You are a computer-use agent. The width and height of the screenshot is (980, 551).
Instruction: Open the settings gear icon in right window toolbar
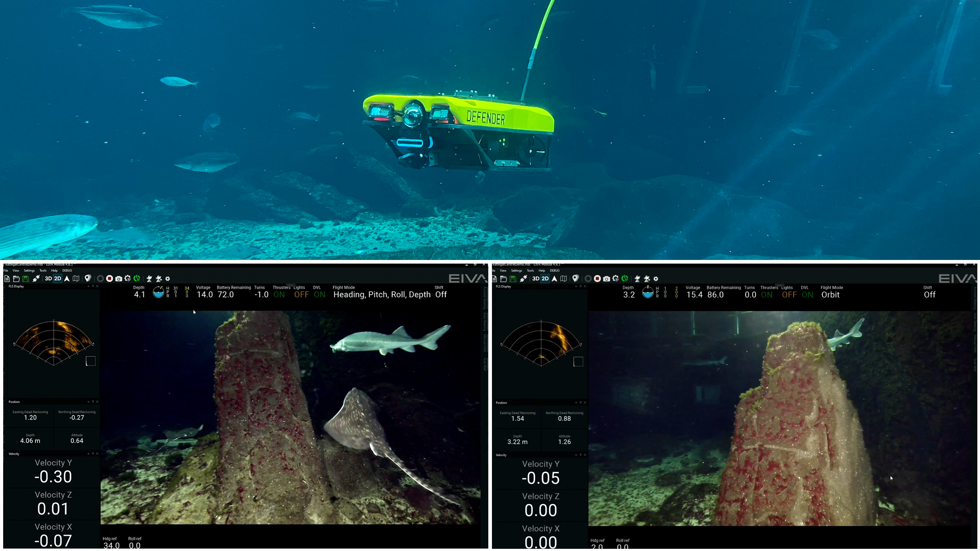click(656, 279)
